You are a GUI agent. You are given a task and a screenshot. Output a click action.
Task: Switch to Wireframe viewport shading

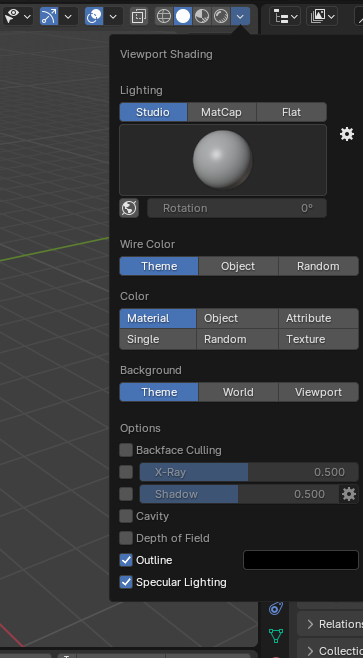164,16
